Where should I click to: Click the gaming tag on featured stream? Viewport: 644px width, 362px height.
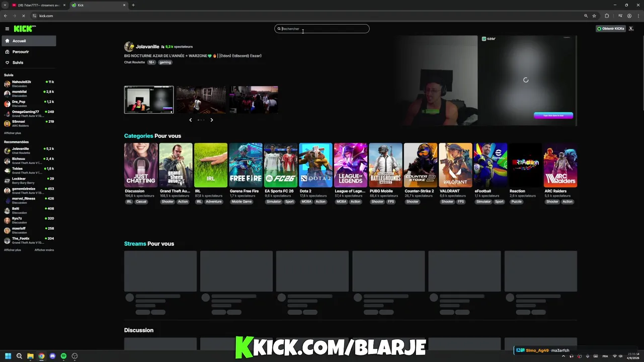pyautogui.click(x=165, y=62)
